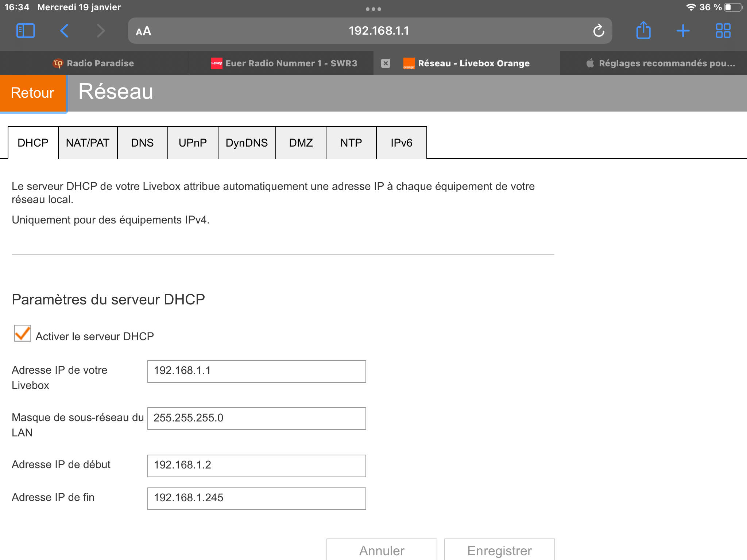747x560 pixels.
Task: Open the DynDNS tab
Action: [247, 143]
